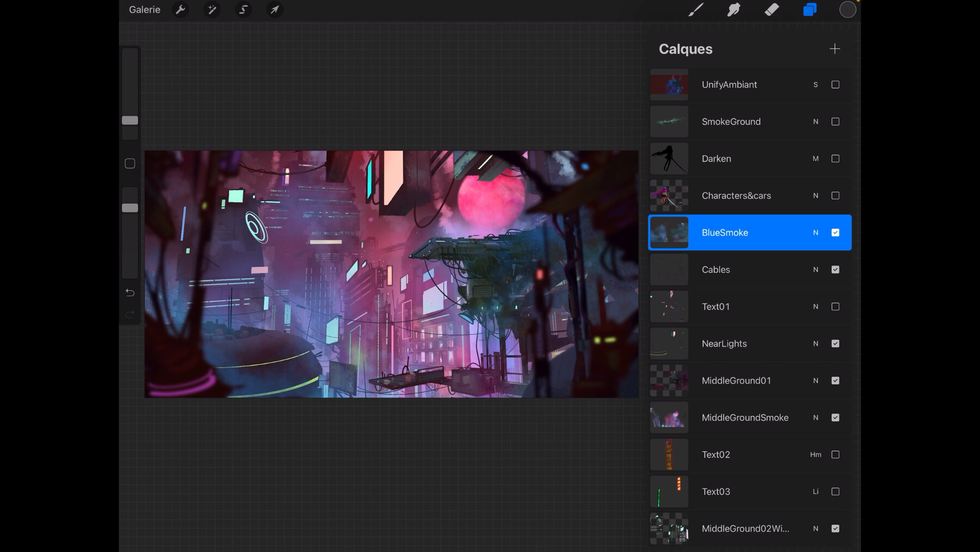
Task: Select the Cables layer name
Action: [x=716, y=270]
